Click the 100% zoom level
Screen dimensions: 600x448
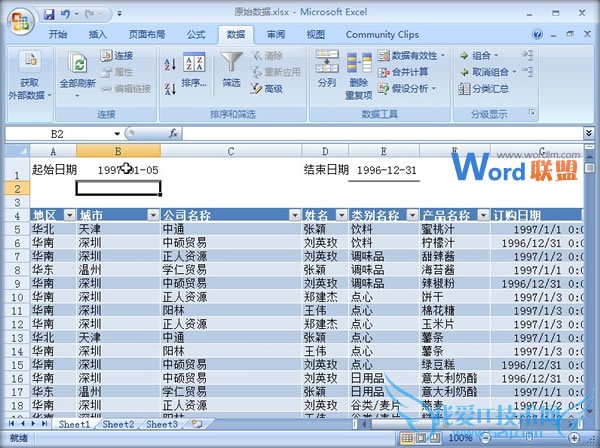click(x=460, y=438)
